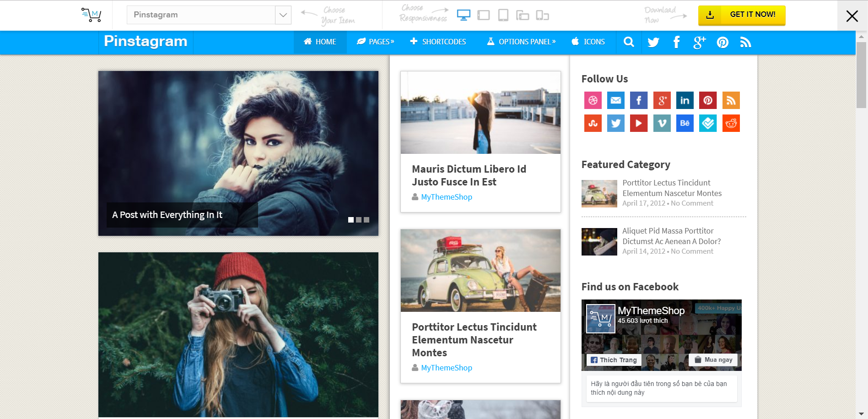Click the Pinterest icon in blue navbar

point(722,43)
